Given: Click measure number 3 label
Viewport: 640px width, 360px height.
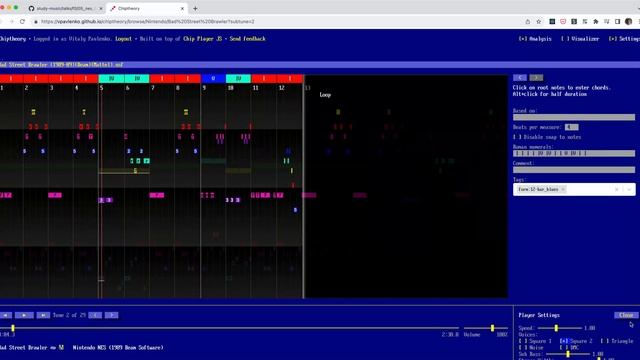Looking at the screenshot, I should tap(51, 88).
